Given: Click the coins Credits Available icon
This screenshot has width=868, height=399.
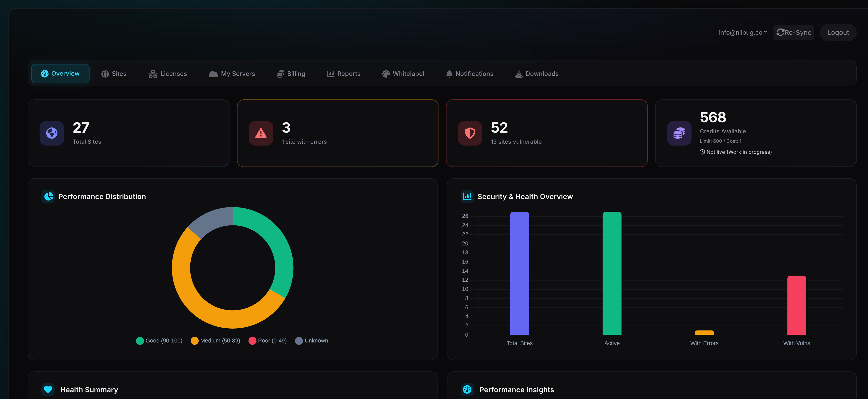Looking at the screenshot, I should point(679,133).
